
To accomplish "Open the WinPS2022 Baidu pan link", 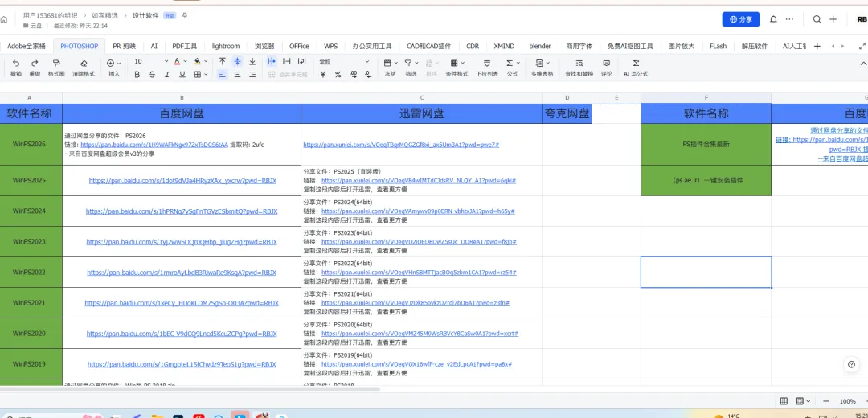I will pos(182,273).
